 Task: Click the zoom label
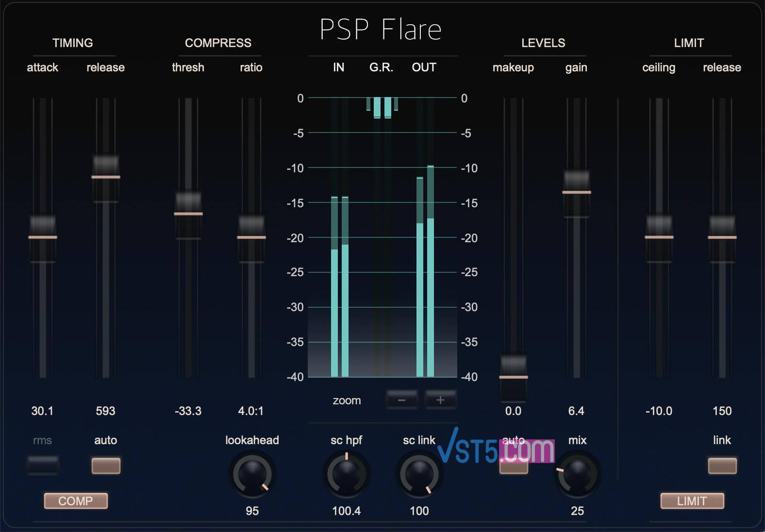point(347,400)
